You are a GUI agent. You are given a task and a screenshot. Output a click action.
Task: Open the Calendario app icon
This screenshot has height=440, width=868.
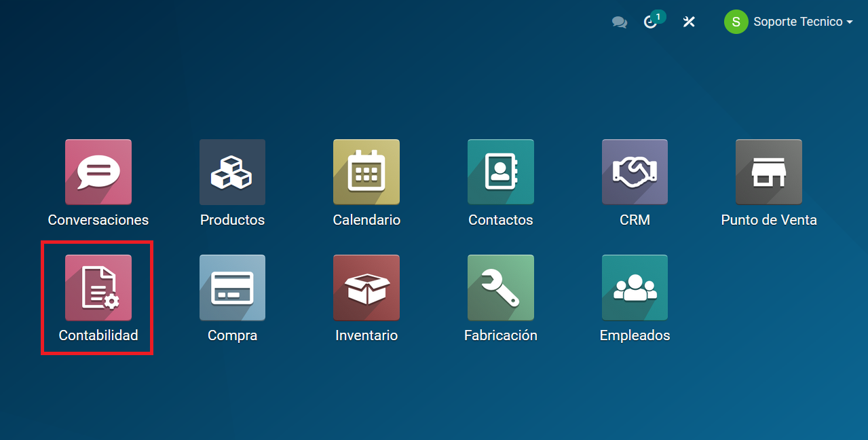[366, 172]
